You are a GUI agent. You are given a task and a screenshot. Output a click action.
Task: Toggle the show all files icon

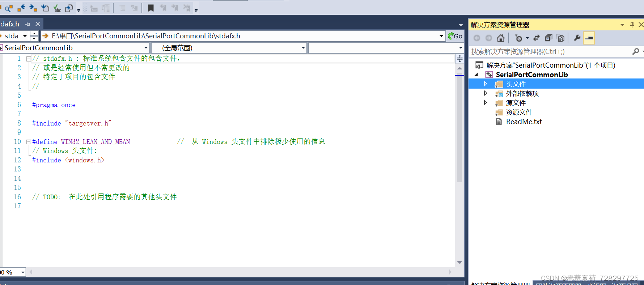click(560, 38)
